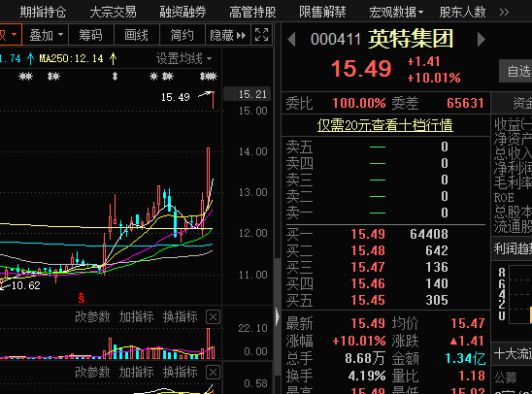Click the 筹码 toolbar button
The height and width of the screenshot is (394, 532).
pos(90,35)
